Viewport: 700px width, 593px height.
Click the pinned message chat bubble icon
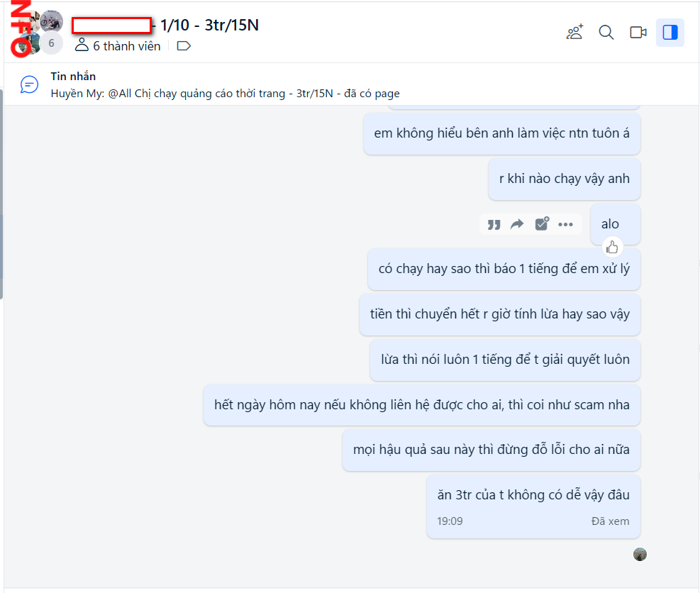click(29, 85)
